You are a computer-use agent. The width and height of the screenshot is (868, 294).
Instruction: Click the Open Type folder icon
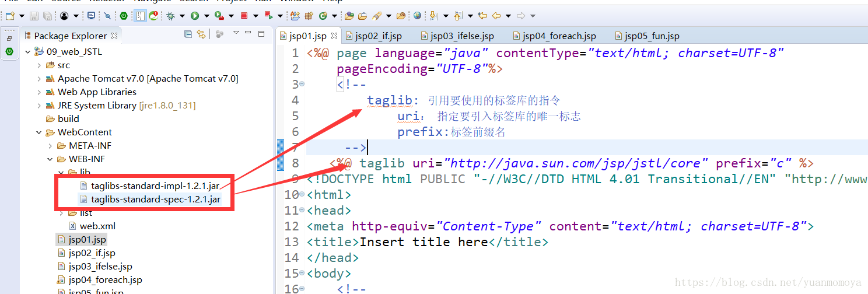[349, 16]
